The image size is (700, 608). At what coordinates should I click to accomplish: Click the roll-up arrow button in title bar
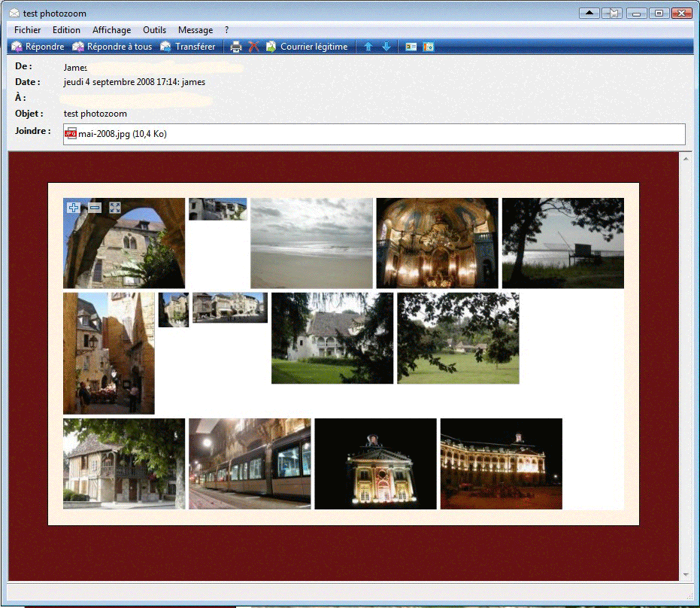[x=589, y=13]
